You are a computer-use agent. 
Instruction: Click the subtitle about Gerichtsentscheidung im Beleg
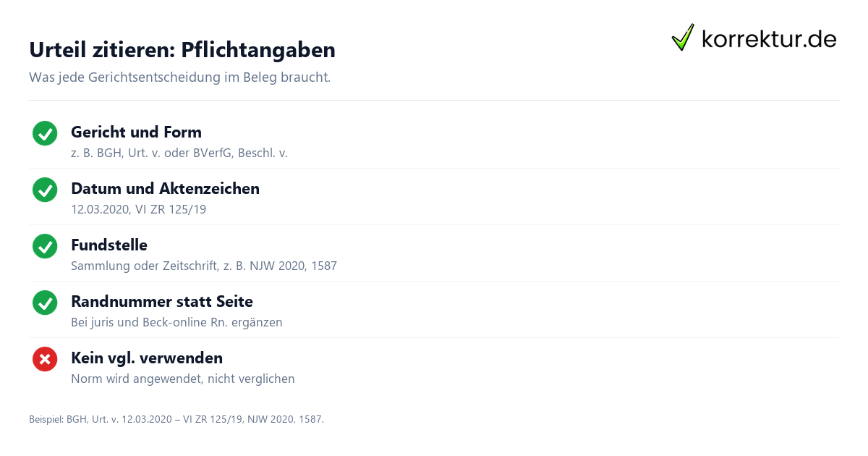pos(180,77)
